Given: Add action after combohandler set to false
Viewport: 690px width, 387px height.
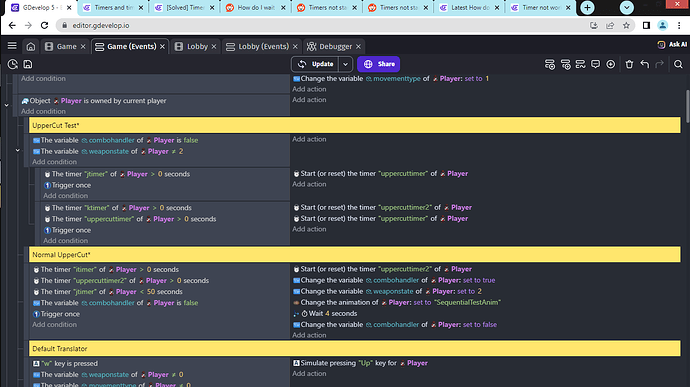Looking at the screenshot, I should [x=309, y=335].
